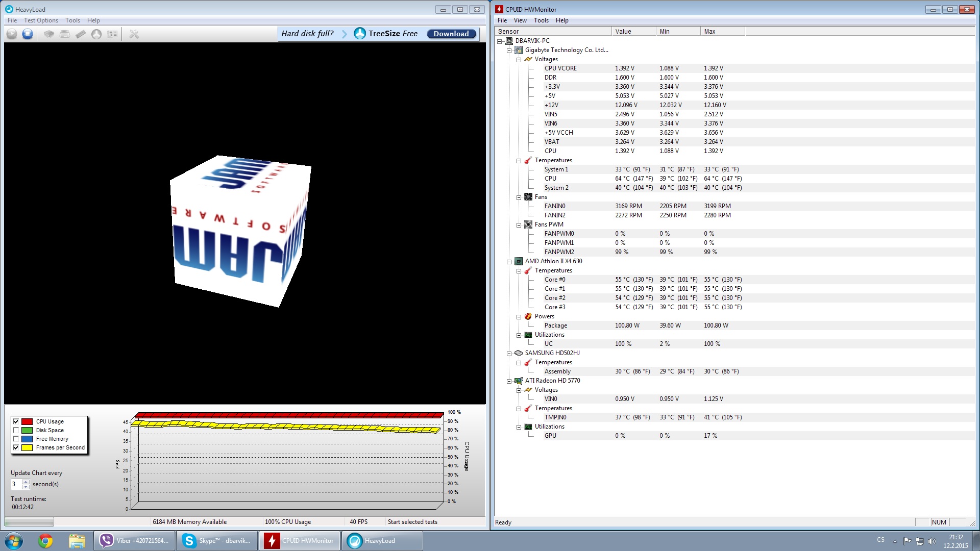Collapse the SAMSUNG HD502HJ tree node
The image size is (980, 551).
pyautogui.click(x=509, y=353)
